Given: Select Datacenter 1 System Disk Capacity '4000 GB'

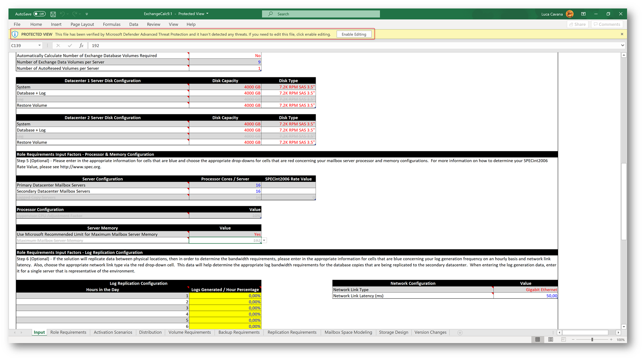Looking at the screenshot, I should [225, 87].
